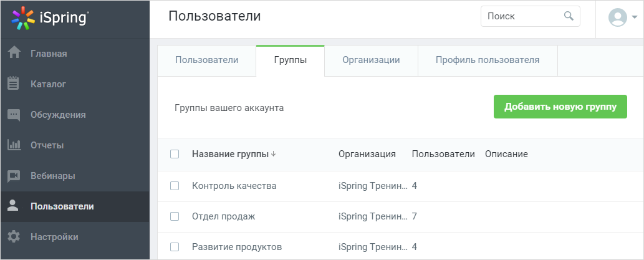Click user count 7 for Отдел продаж

click(x=415, y=216)
